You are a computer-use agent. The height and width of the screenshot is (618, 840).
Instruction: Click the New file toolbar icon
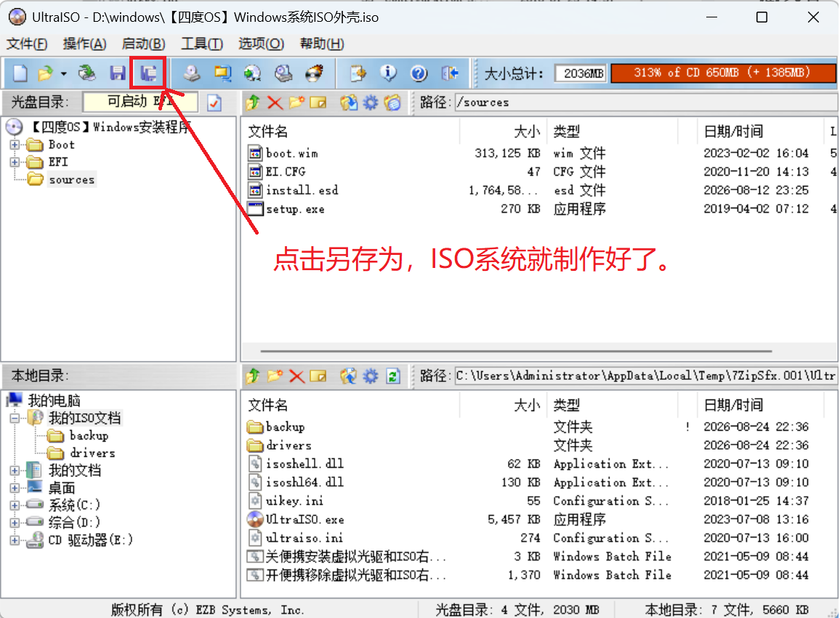(x=20, y=73)
